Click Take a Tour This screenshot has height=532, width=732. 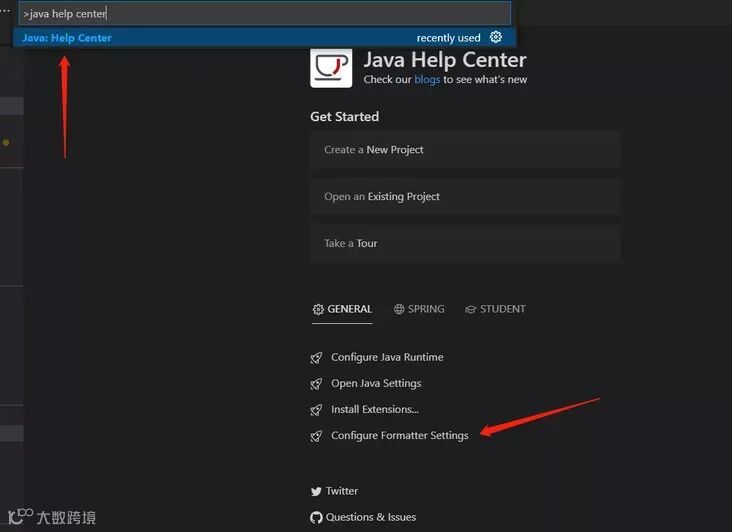tap(465, 243)
